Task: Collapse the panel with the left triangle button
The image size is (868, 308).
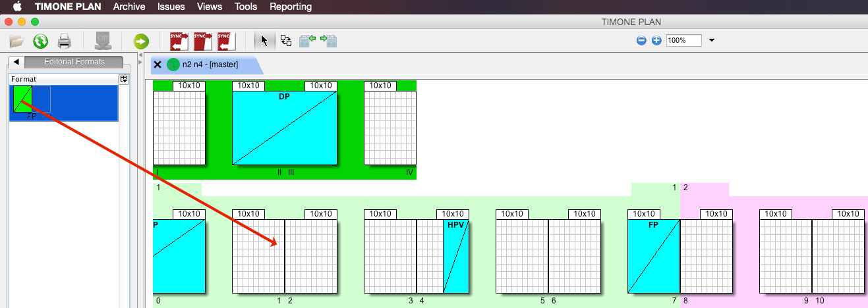Action: pyautogui.click(x=16, y=62)
